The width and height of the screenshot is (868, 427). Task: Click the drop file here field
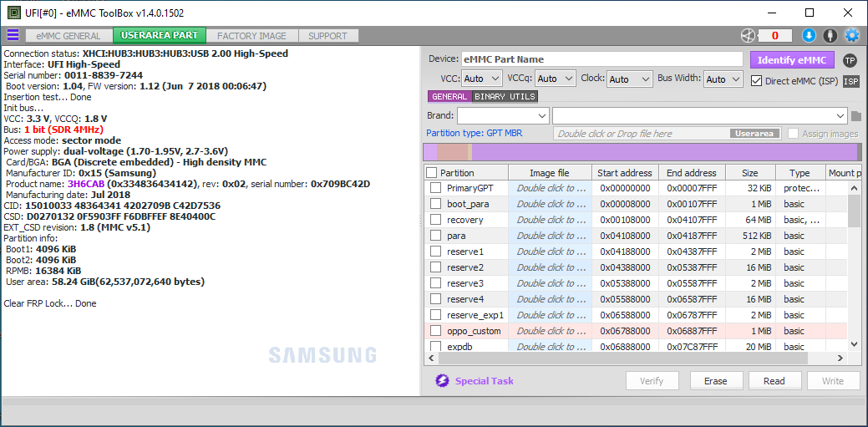click(668, 134)
